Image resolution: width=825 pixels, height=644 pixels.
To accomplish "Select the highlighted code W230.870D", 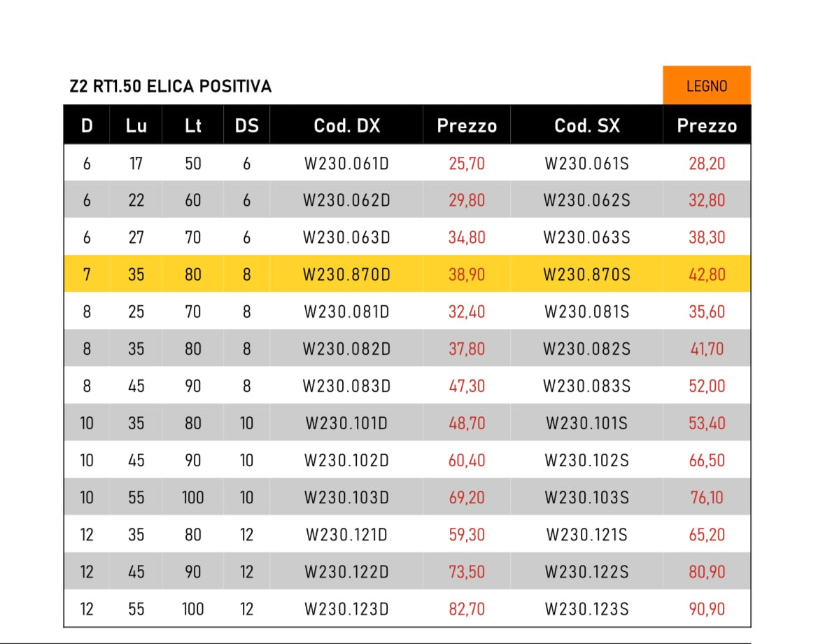I will point(346,274).
